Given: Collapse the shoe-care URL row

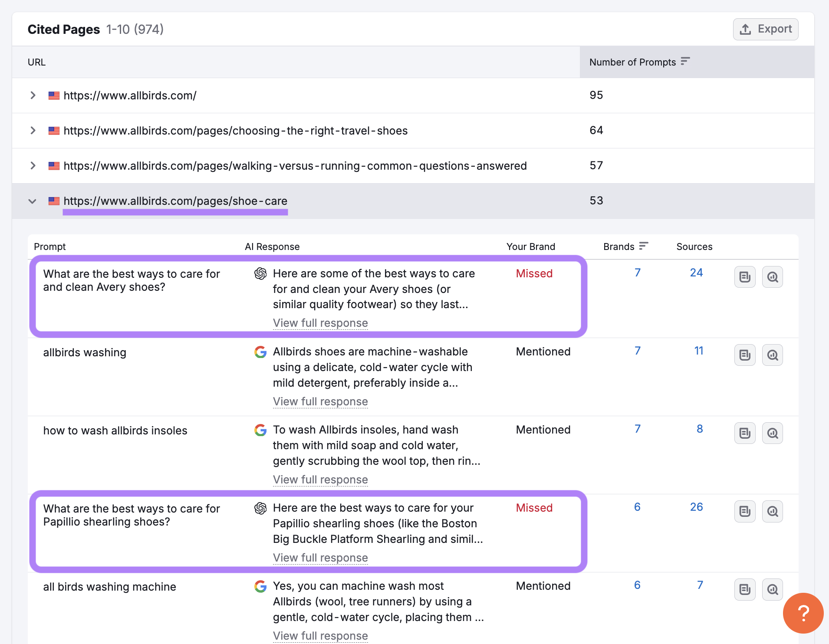Looking at the screenshot, I should click(x=33, y=201).
